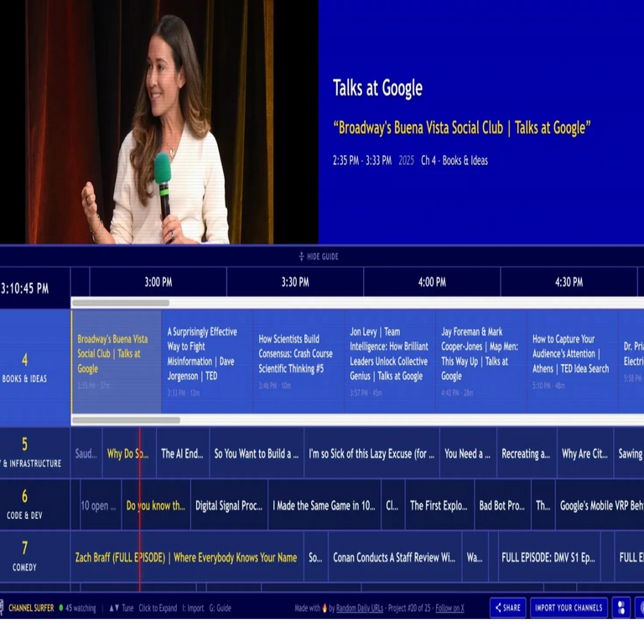Click the '45 watching' status text
Screen dimensions: 644x644
pyautogui.click(x=80, y=608)
